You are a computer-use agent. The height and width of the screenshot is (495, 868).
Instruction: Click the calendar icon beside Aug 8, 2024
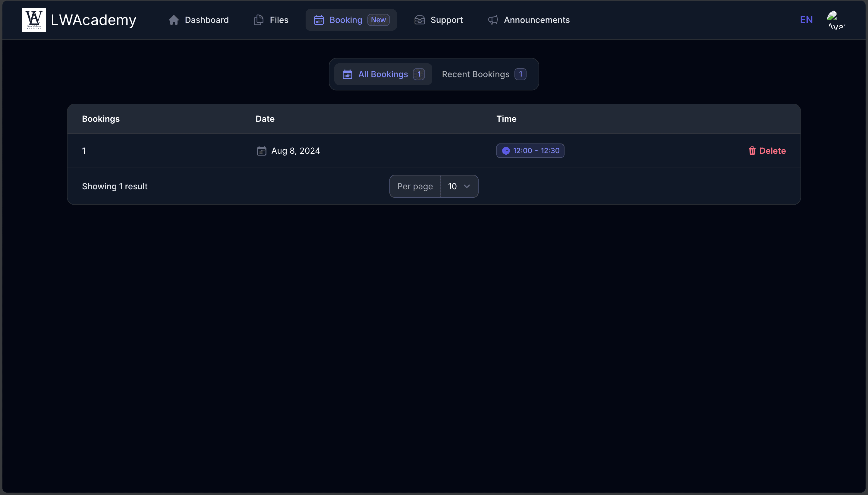click(261, 151)
